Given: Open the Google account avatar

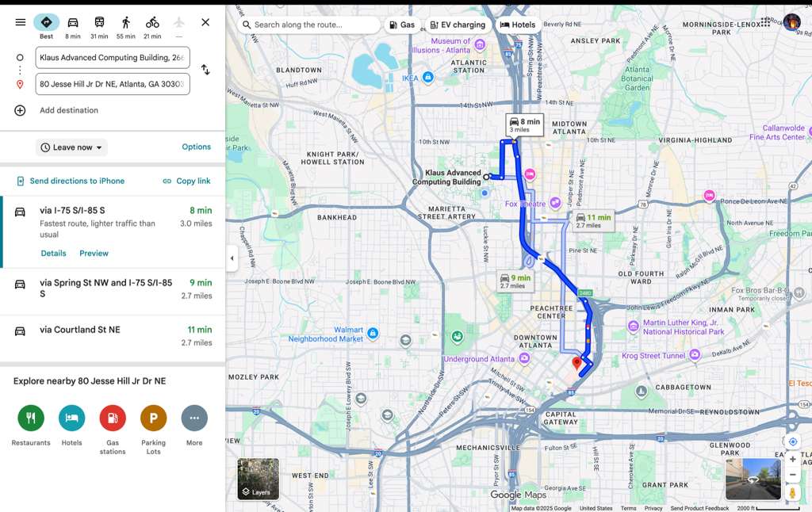Looking at the screenshot, I should tap(792, 22).
